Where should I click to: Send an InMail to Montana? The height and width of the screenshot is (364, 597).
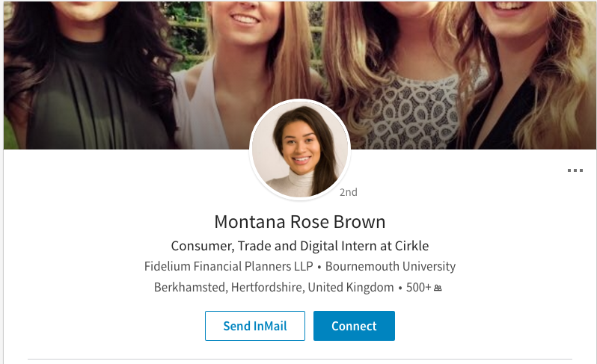[255, 326]
